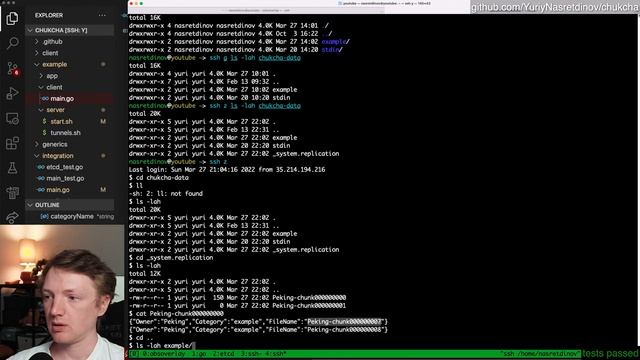Click the _system.replication entry in last listing
The height and width of the screenshot is (360, 640).
(306, 250)
